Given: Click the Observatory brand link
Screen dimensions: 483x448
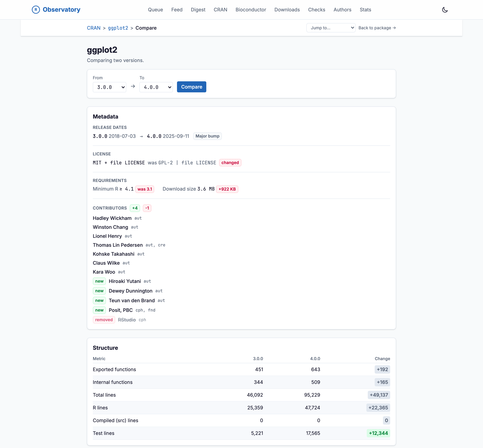Looking at the screenshot, I should click(56, 10).
